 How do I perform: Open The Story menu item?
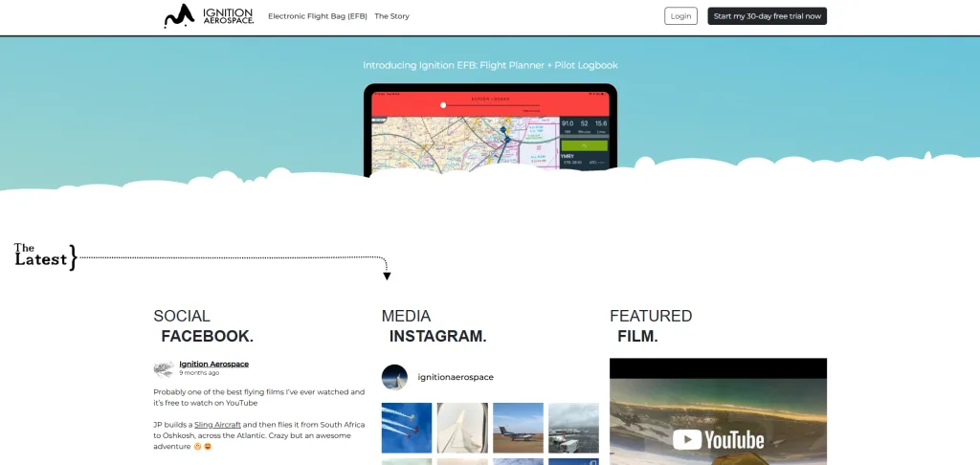(x=391, y=16)
